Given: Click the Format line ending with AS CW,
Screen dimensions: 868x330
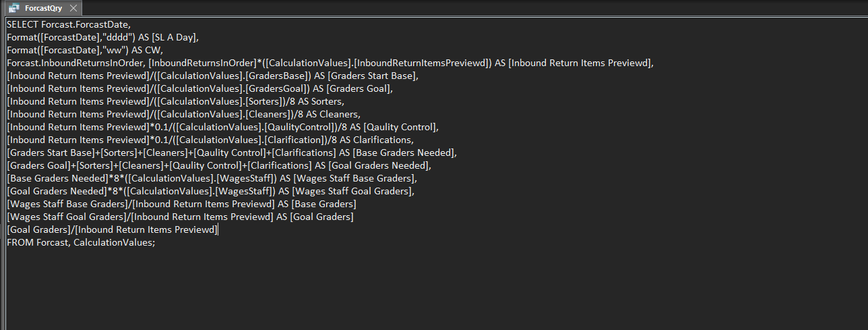Looking at the screenshot, I should tap(85, 50).
